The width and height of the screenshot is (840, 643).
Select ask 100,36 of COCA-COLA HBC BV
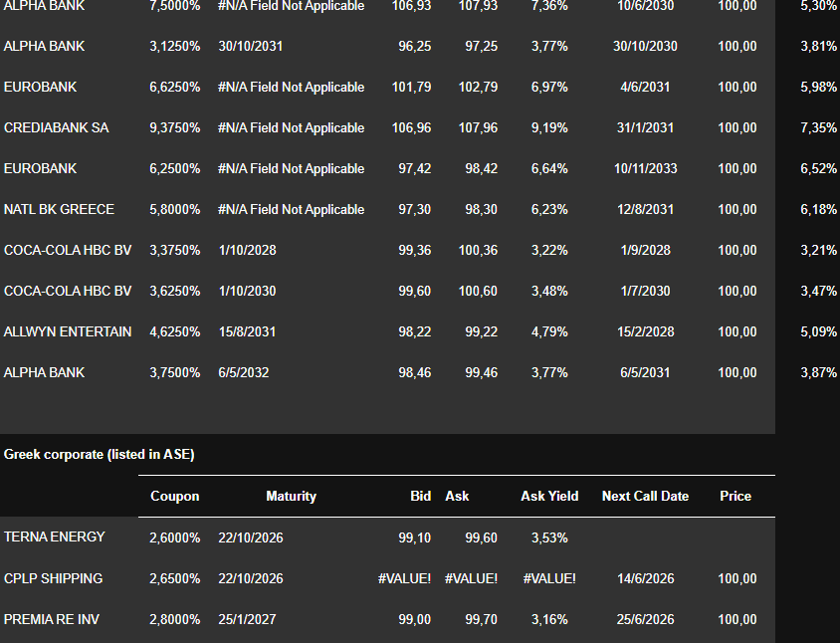[x=478, y=250]
